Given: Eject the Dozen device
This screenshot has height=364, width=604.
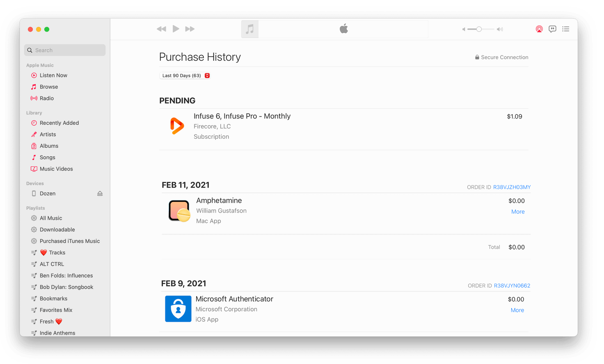Looking at the screenshot, I should (100, 194).
